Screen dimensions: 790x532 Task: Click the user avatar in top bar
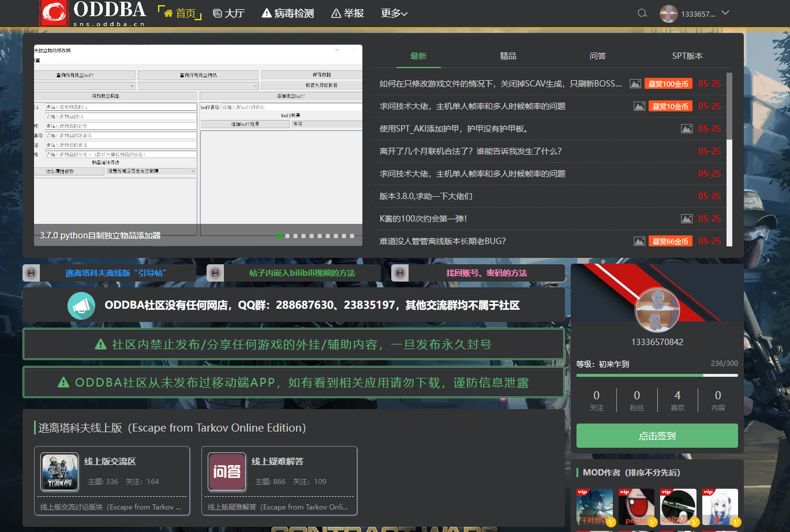coord(669,14)
